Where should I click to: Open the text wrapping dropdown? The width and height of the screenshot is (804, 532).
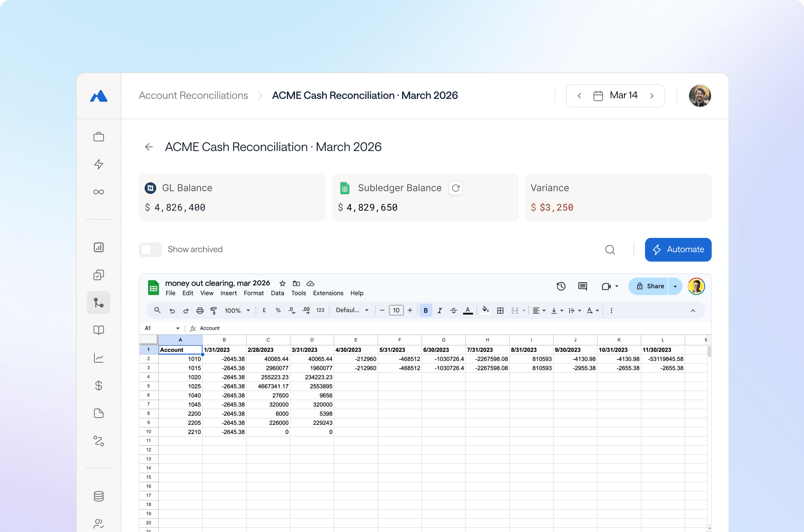575,310
